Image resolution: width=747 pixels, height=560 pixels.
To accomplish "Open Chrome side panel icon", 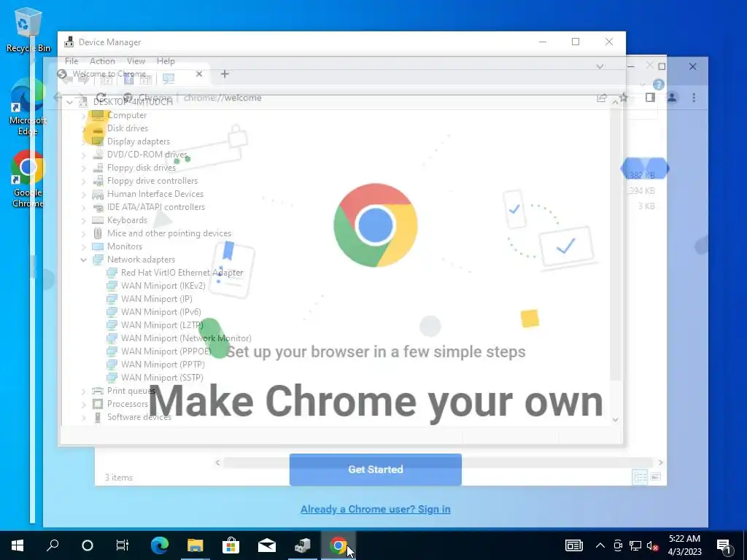I will click(x=650, y=98).
